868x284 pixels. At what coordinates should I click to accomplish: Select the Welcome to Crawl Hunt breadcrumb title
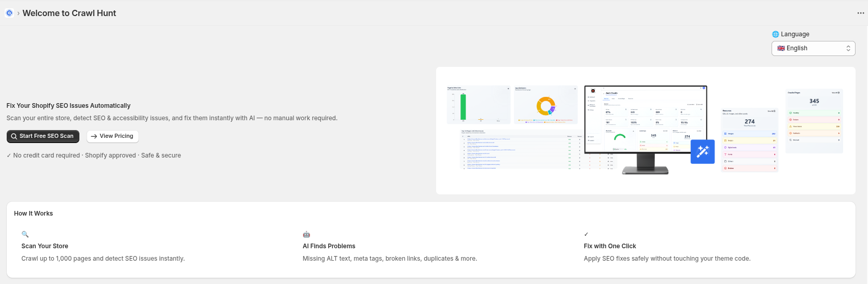(69, 13)
